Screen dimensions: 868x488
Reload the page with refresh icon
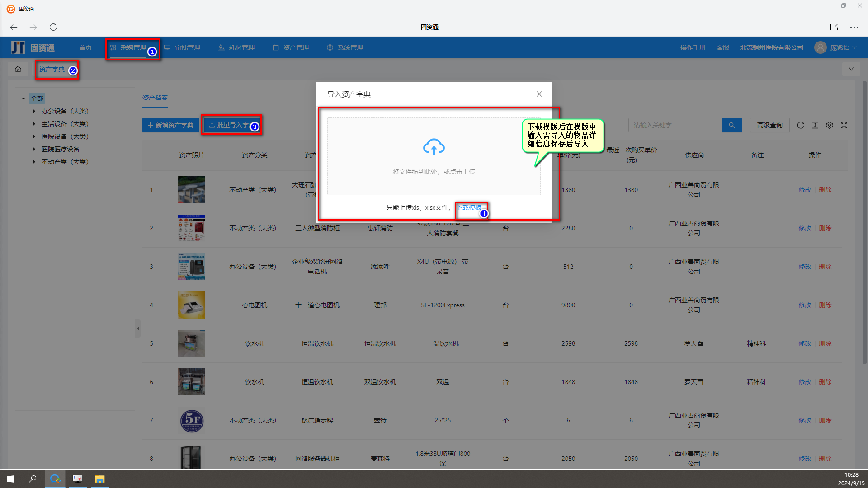click(x=53, y=27)
